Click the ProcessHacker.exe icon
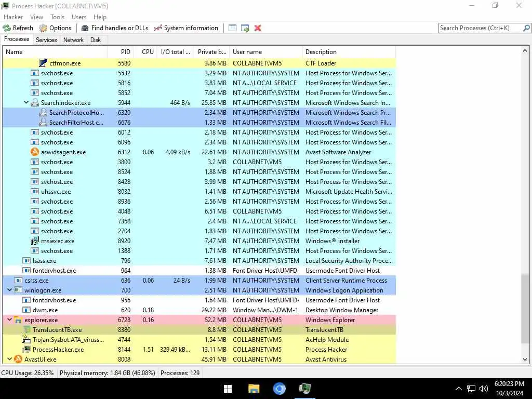This screenshot has width=532, height=399. coord(26,350)
